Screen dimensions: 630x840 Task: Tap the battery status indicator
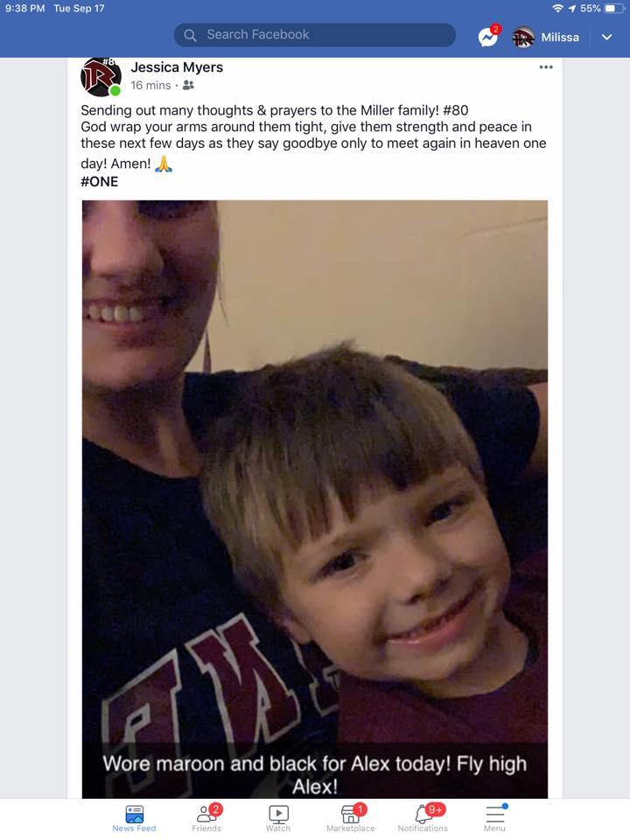coord(613,8)
